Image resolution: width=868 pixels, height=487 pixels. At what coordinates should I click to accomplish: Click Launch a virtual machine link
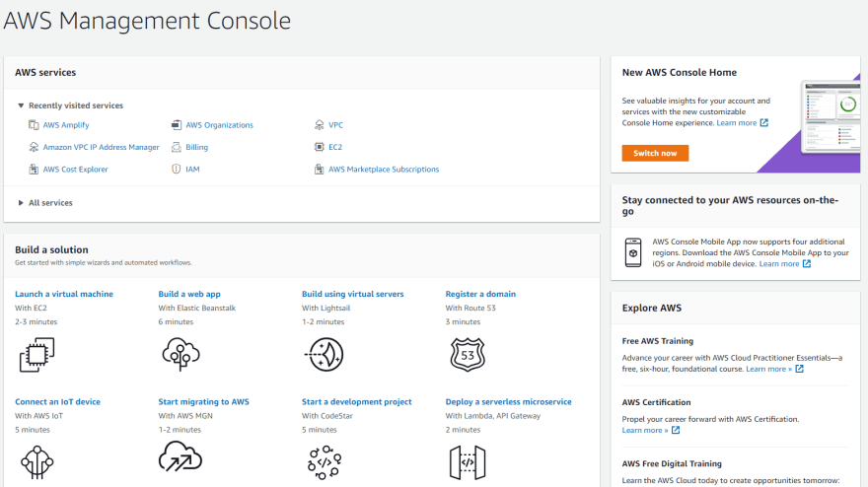[x=64, y=294]
